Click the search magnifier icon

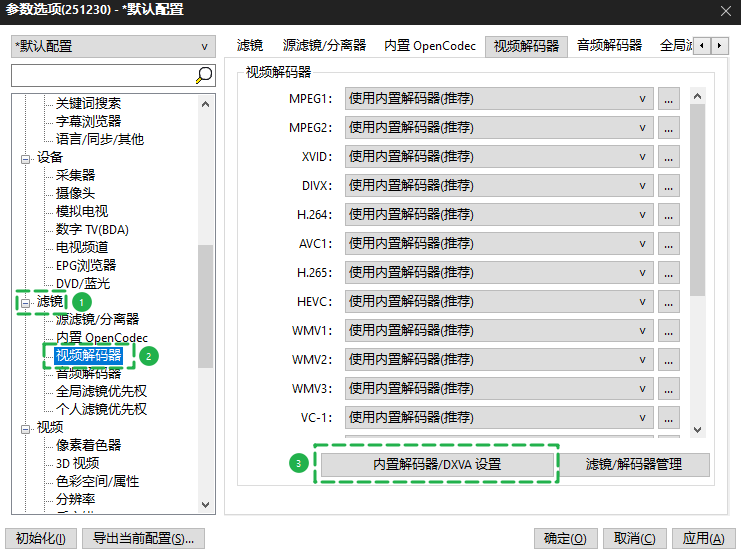tap(203, 75)
